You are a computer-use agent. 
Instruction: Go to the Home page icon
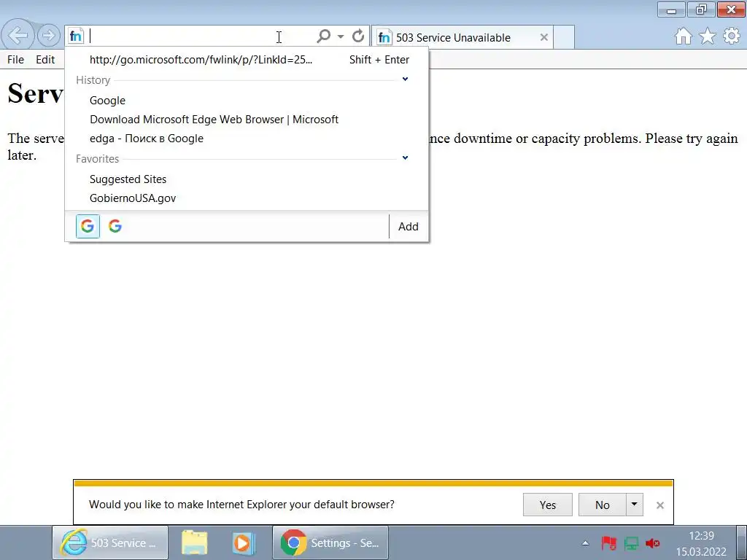[x=683, y=36]
